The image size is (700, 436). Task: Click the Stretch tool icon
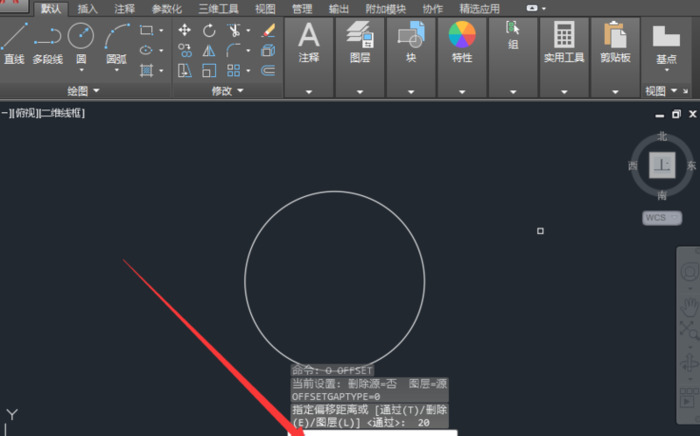185,70
